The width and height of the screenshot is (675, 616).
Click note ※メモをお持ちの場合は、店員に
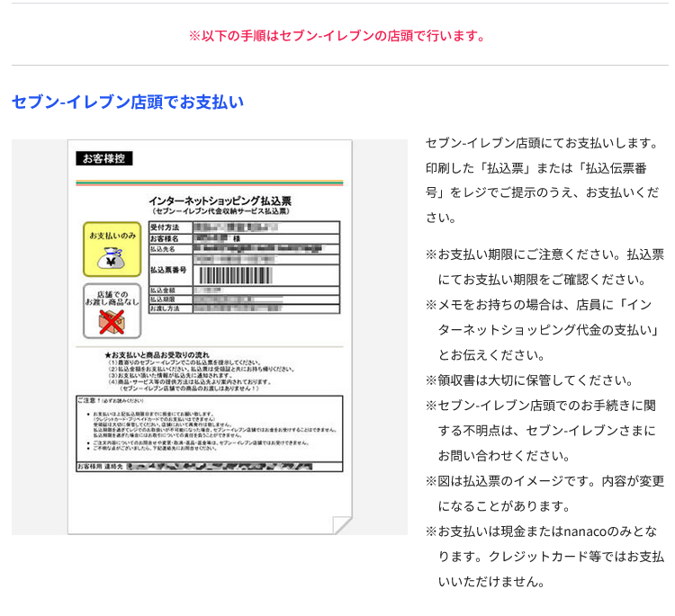click(519, 305)
